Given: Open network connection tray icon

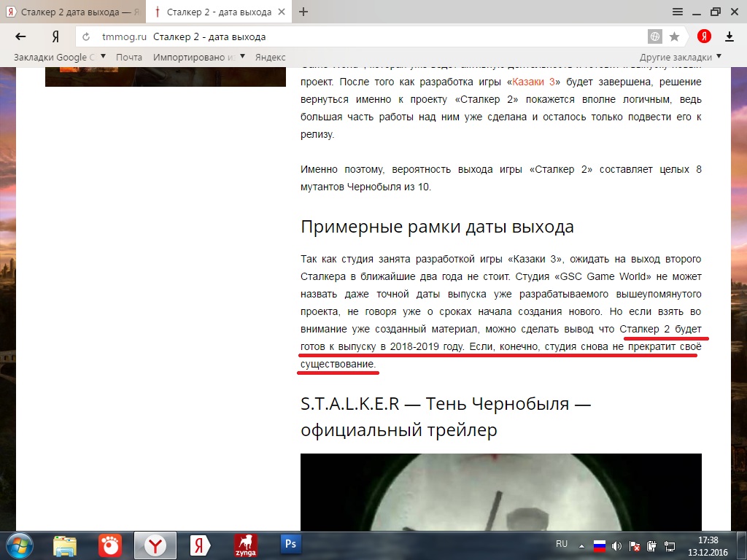Looking at the screenshot, I should coord(670,546).
